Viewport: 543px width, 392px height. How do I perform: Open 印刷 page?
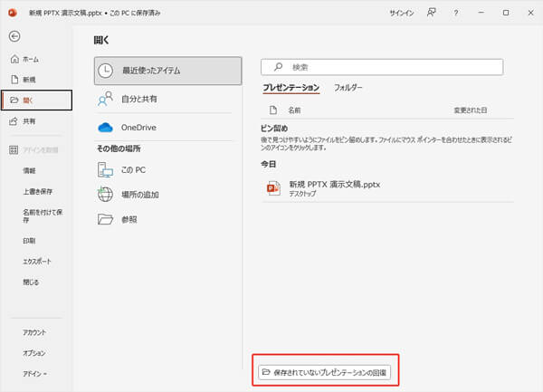30,241
